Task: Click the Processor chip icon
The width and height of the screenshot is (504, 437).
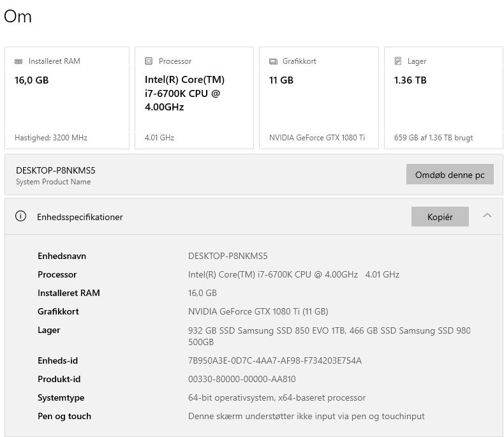Action: pos(149,61)
